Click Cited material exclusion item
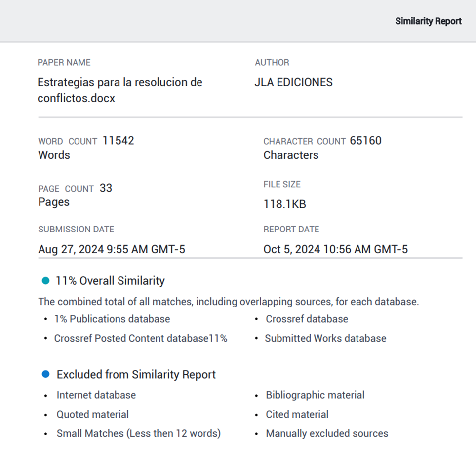 tap(297, 414)
